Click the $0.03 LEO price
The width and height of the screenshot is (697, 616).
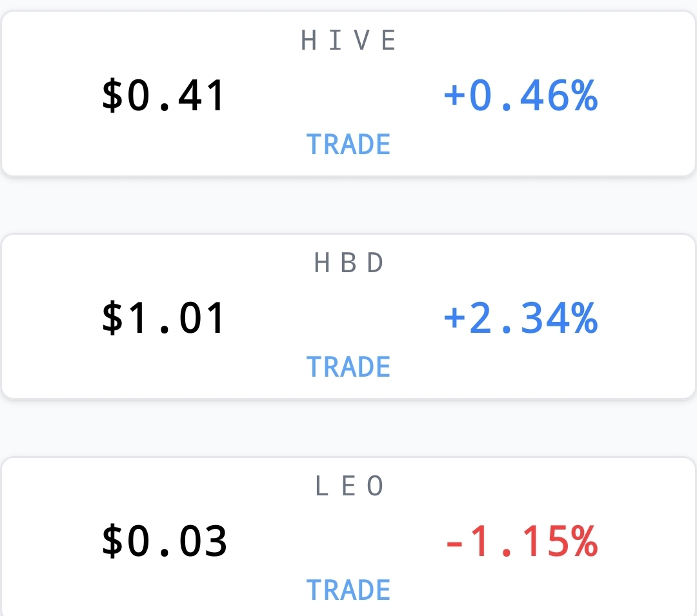(165, 541)
